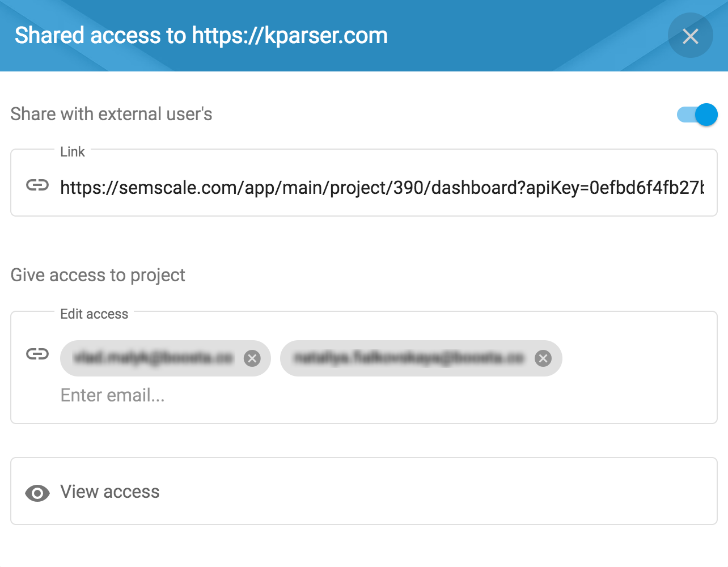Click the Share with external user's label
This screenshot has height=567, width=728.
[x=111, y=114]
